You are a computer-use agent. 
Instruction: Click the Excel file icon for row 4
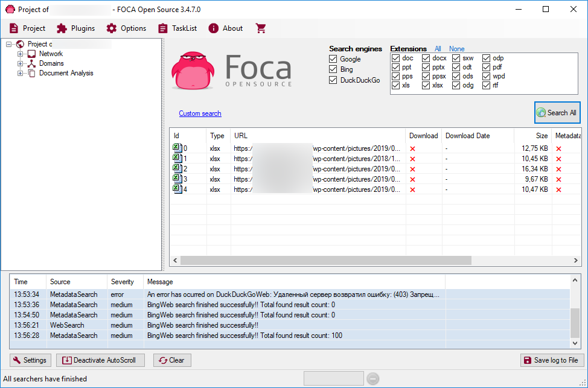177,189
